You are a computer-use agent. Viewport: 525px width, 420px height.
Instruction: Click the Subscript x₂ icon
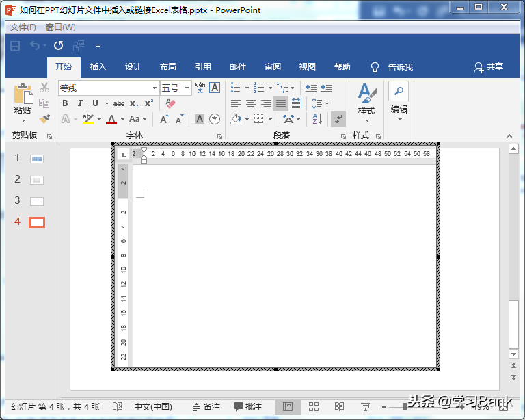click(134, 103)
